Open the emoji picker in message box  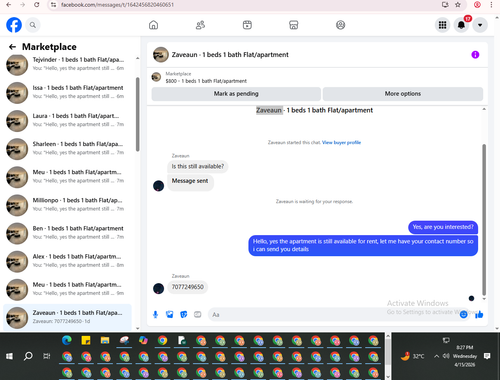463,314
